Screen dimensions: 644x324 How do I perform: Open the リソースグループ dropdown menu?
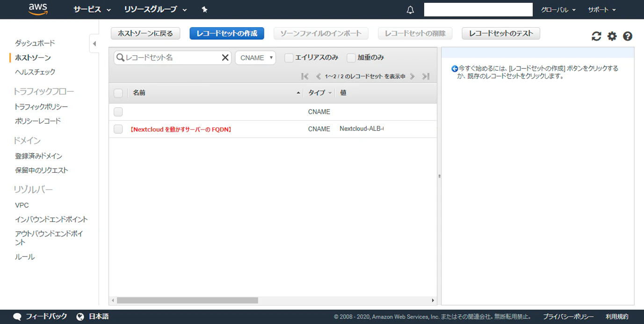[x=155, y=9]
